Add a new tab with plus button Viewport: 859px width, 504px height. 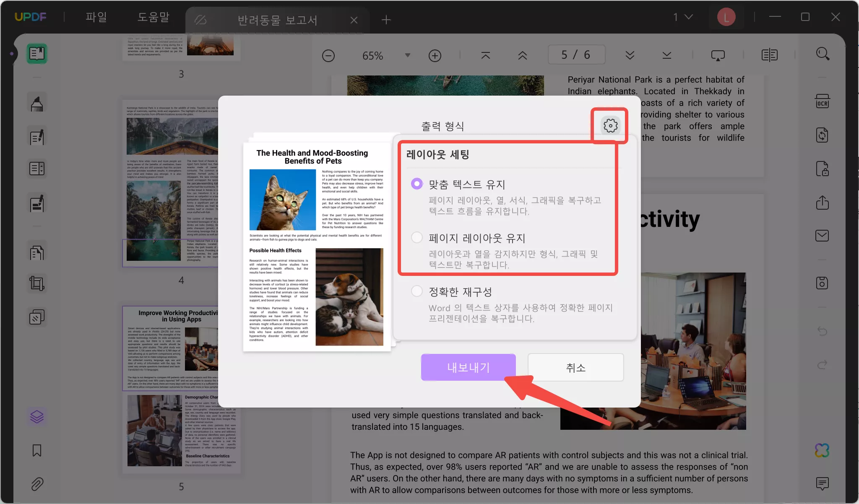coord(386,20)
